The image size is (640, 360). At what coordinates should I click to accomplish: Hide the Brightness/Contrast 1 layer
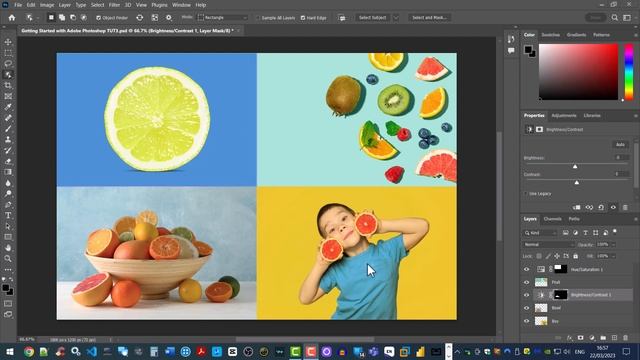pyautogui.click(x=527, y=295)
